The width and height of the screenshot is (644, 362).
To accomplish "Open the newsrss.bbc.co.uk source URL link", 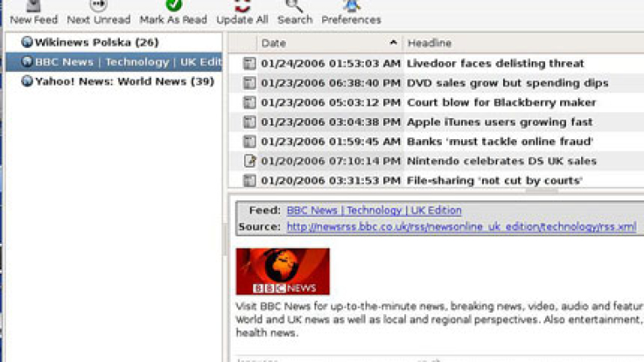I will coord(462,226).
